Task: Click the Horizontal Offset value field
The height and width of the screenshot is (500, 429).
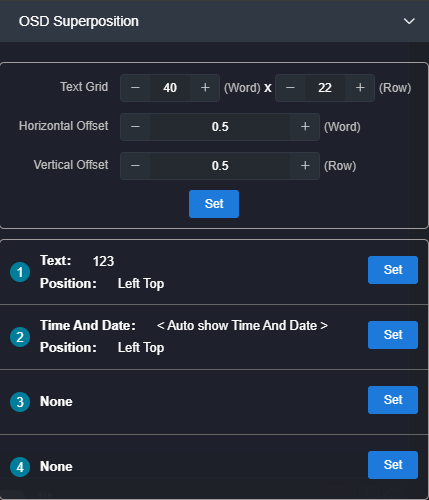Action: click(x=220, y=127)
